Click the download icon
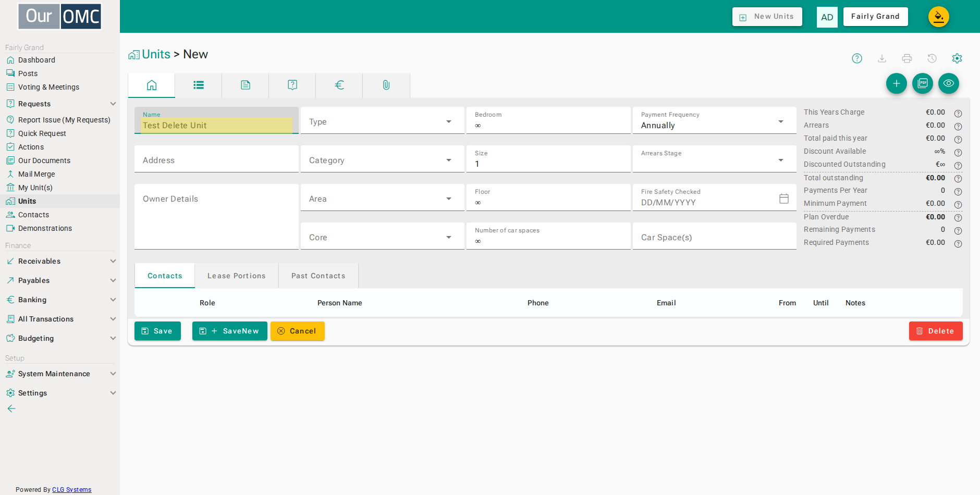The image size is (980, 495). (882, 58)
